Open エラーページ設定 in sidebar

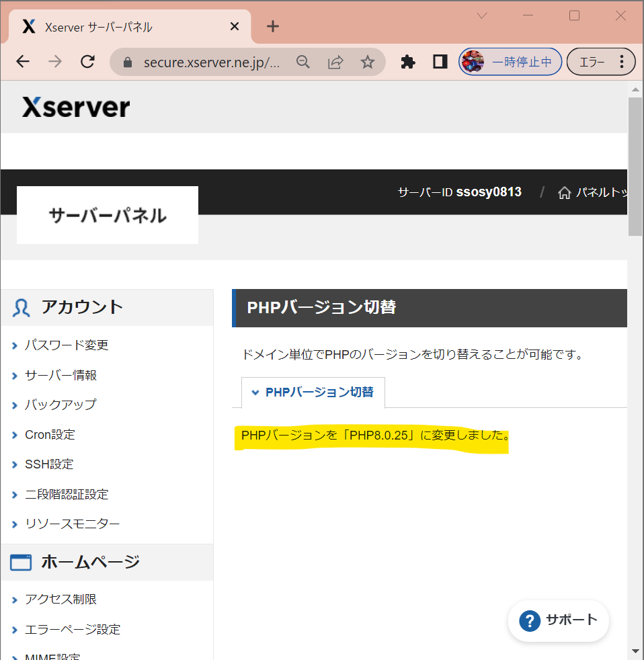point(73,630)
